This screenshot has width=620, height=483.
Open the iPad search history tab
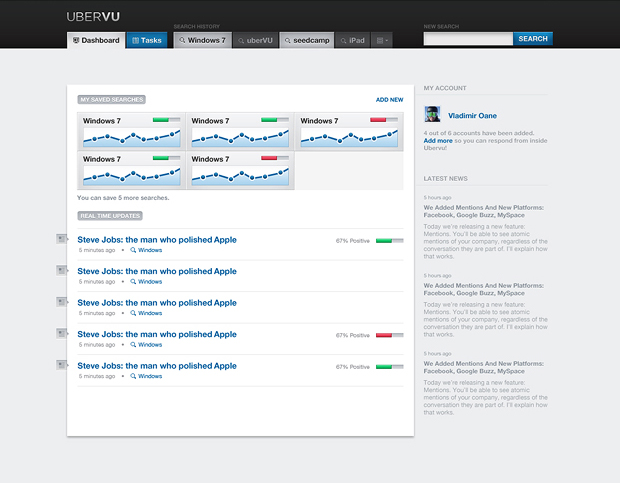coord(351,40)
